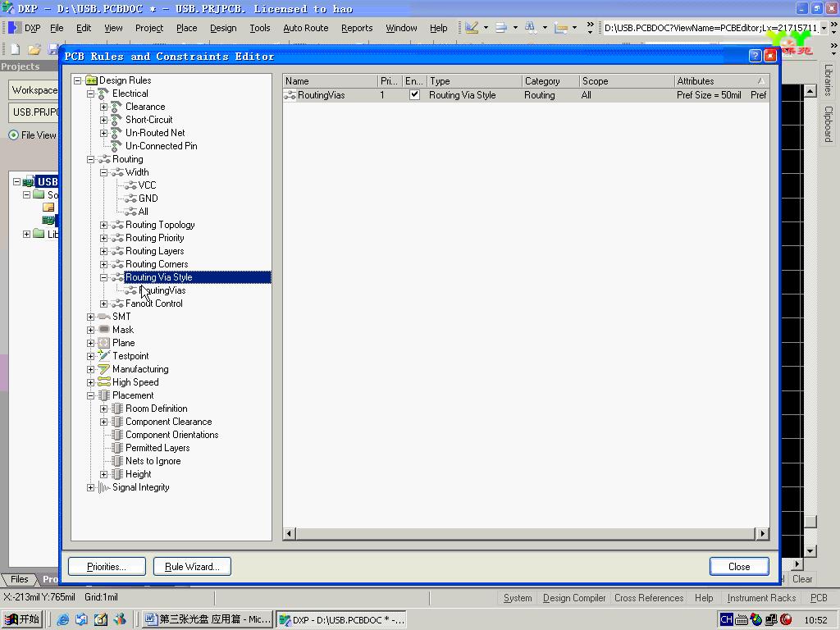Click the align toolbar icon

(x=501, y=28)
